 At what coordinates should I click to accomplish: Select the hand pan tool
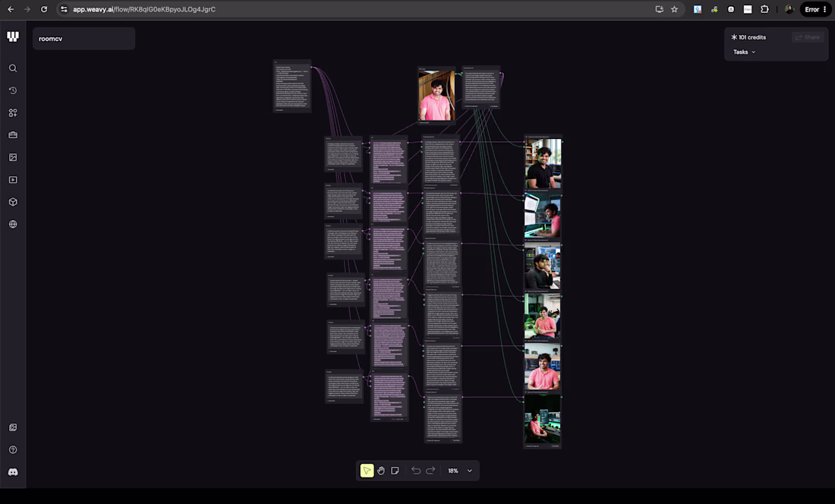click(x=381, y=471)
